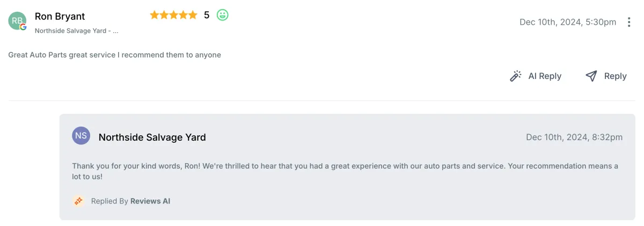Click the rating number 5

click(x=207, y=15)
